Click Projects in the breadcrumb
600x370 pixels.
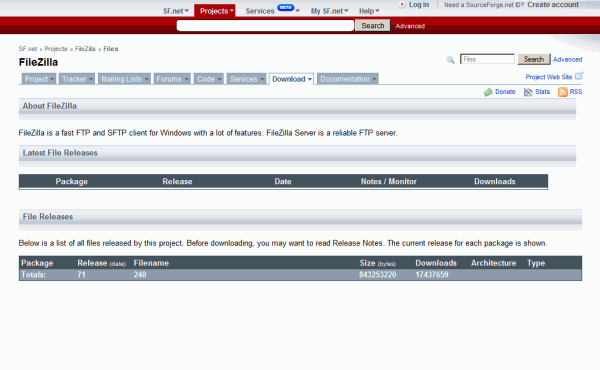(56, 49)
